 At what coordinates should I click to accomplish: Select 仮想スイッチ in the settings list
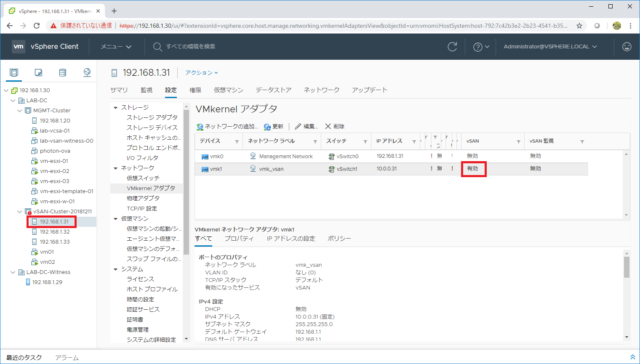(x=143, y=178)
